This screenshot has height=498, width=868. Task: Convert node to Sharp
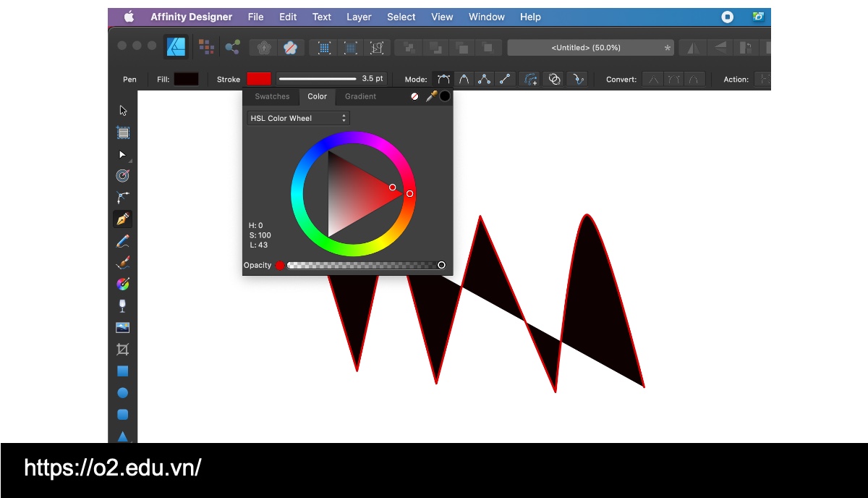(654, 80)
